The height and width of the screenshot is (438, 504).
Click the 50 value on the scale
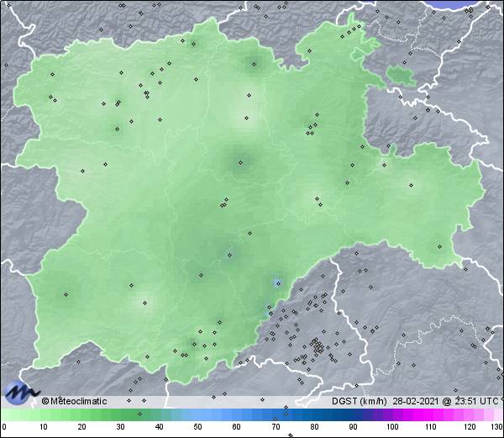pos(198,427)
